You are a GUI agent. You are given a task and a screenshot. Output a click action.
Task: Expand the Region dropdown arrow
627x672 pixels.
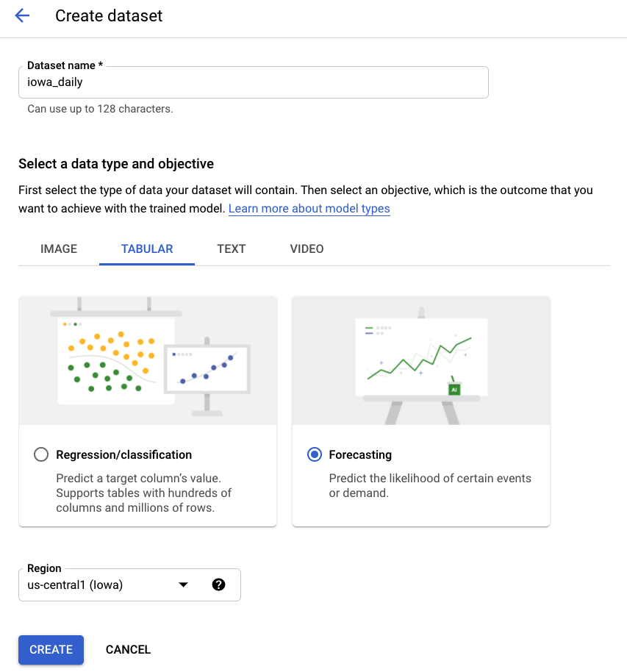(x=184, y=585)
